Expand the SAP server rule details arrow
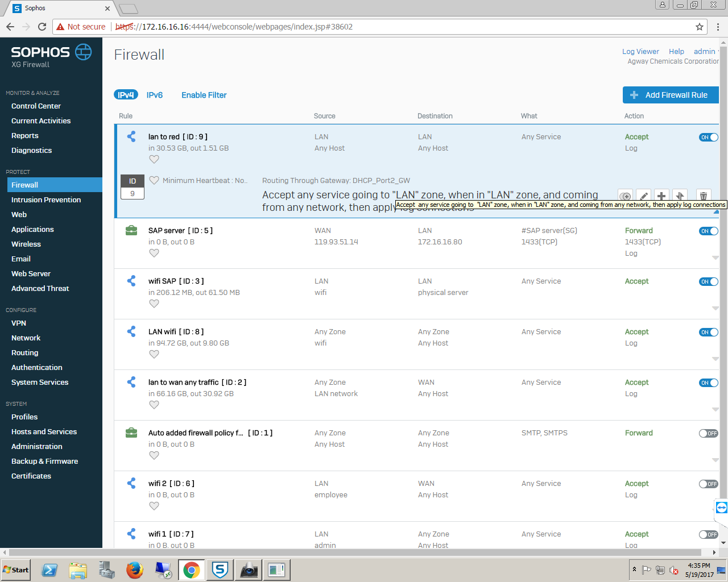 pos(715,257)
